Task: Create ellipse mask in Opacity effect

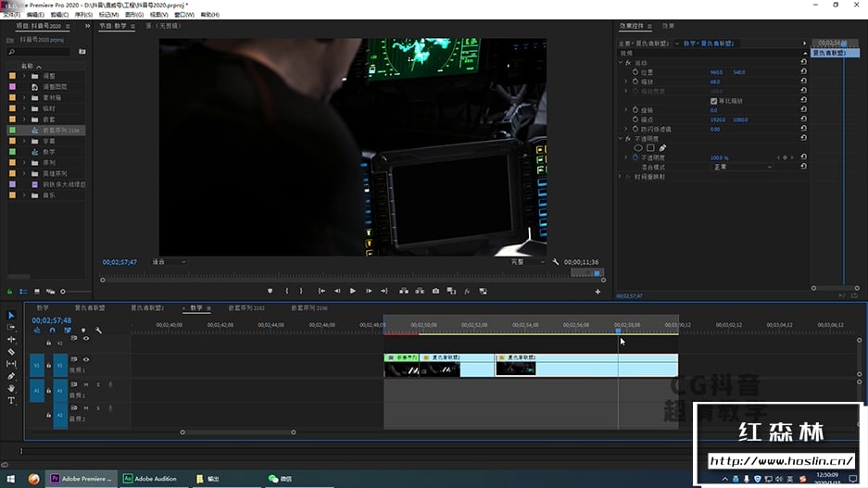Action: coord(638,148)
